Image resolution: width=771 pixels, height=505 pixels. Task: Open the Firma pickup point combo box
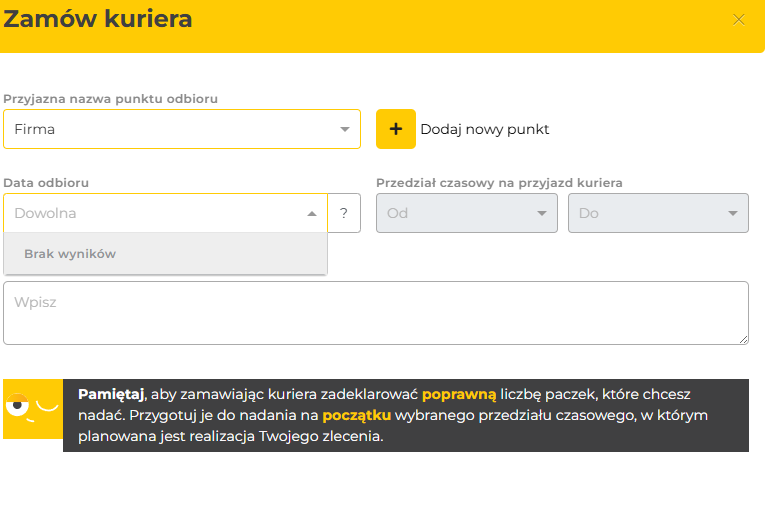(x=170, y=129)
